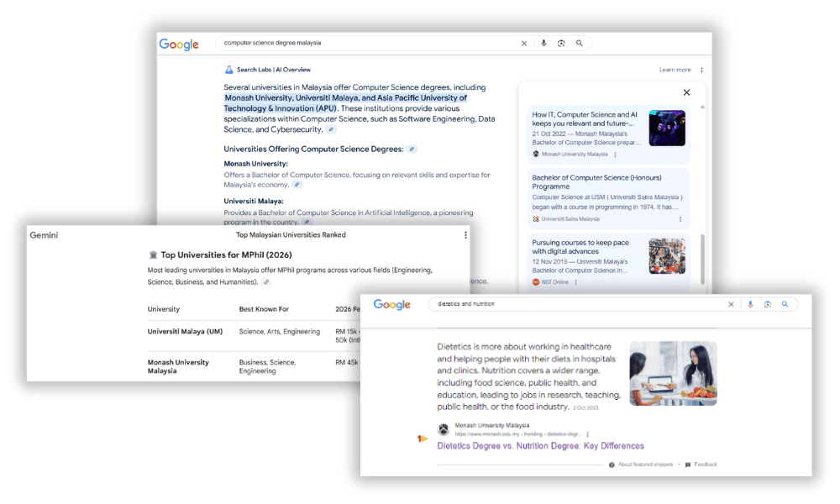Image resolution: width=840 pixels, height=504 pixels.
Task: Clear the 'computer science degree malaysia' search query
Action: (x=524, y=43)
